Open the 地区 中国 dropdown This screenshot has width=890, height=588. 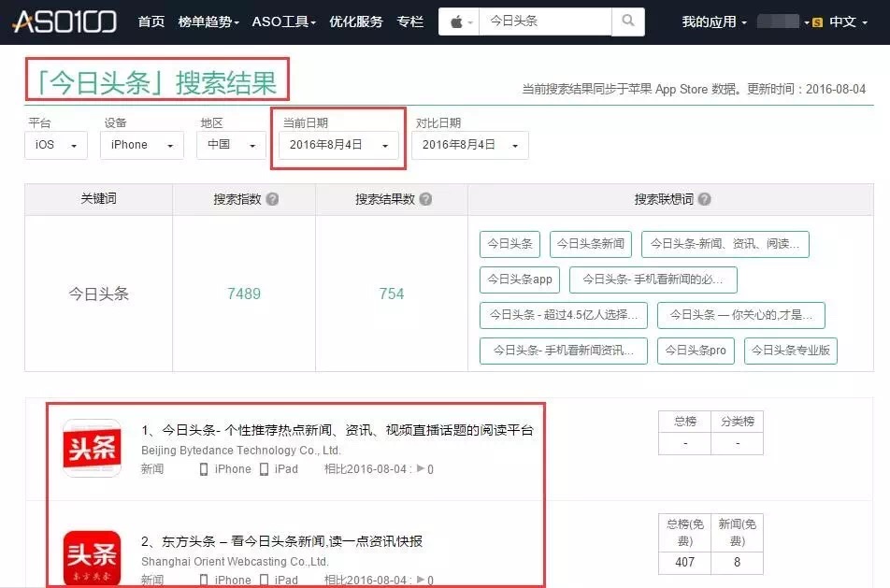tap(231, 145)
